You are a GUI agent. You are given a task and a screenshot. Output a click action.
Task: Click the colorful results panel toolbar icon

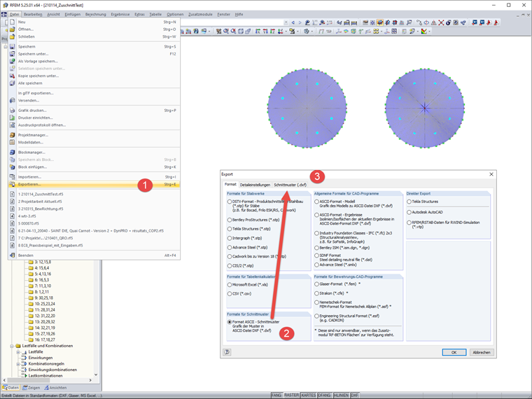click(x=423, y=31)
